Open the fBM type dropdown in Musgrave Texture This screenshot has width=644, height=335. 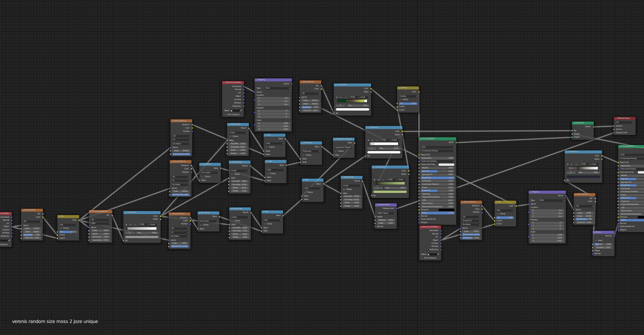tap(100, 223)
